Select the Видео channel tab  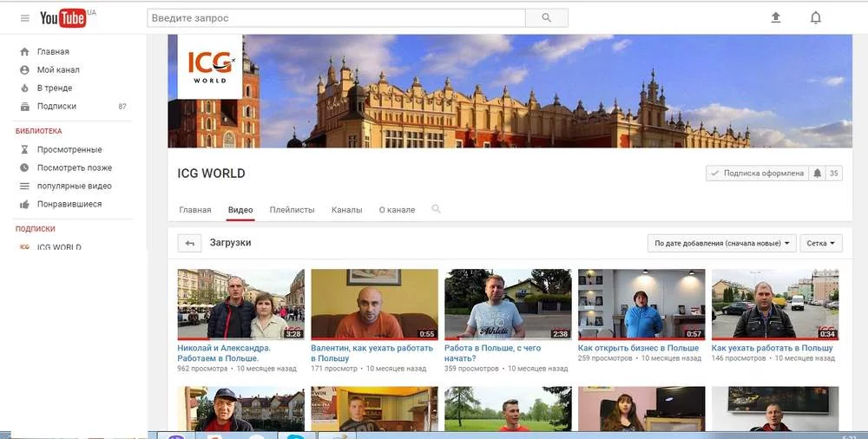coord(240,210)
